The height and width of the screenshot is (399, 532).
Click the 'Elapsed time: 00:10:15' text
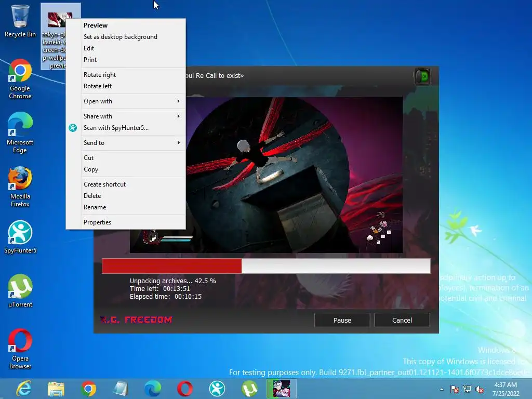[x=166, y=297]
